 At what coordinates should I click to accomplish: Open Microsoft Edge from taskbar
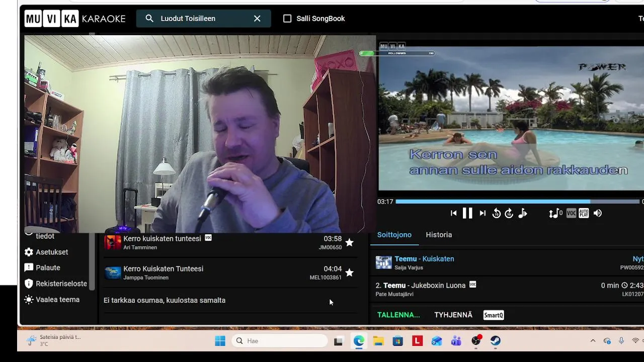coord(359,341)
